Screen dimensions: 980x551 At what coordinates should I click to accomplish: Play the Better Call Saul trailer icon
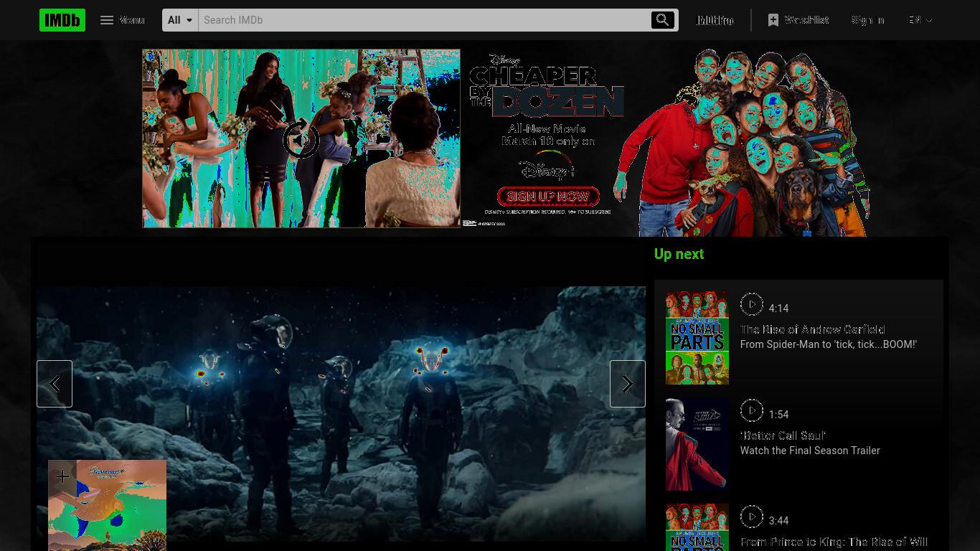[751, 410]
